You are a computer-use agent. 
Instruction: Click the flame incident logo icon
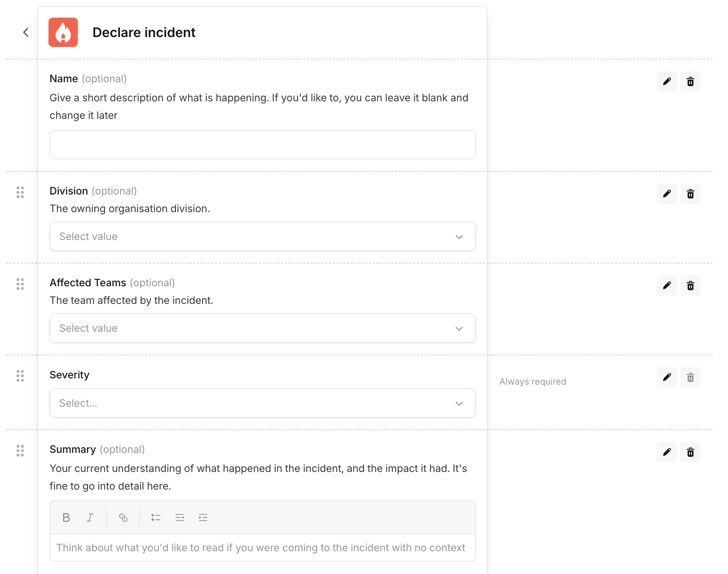[63, 32]
